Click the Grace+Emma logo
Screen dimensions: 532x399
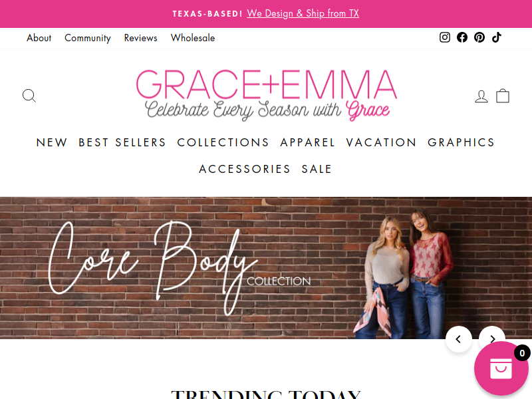click(267, 95)
